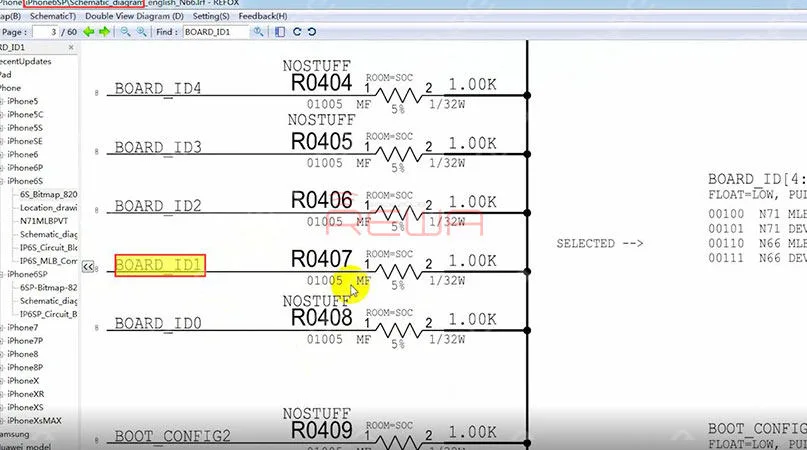
Task: Click the BOOT_CONFIG2 net label
Action: pyautogui.click(x=172, y=436)
